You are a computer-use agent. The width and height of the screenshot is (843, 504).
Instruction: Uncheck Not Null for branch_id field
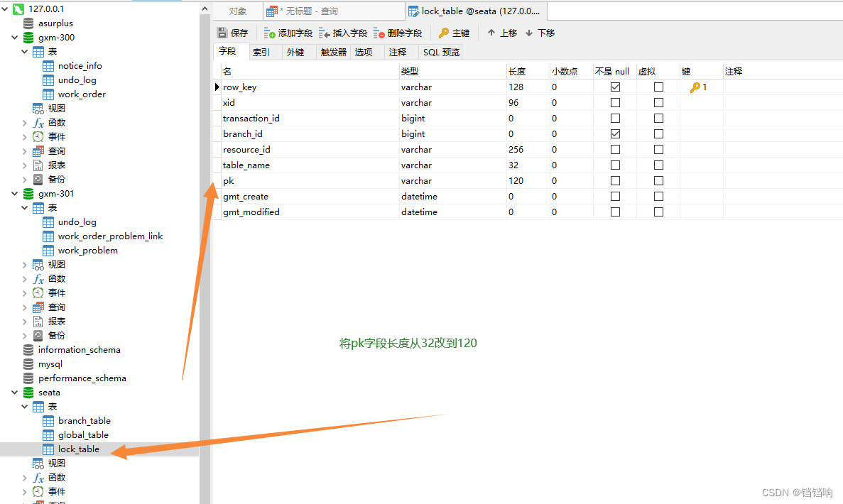point(616,133)
